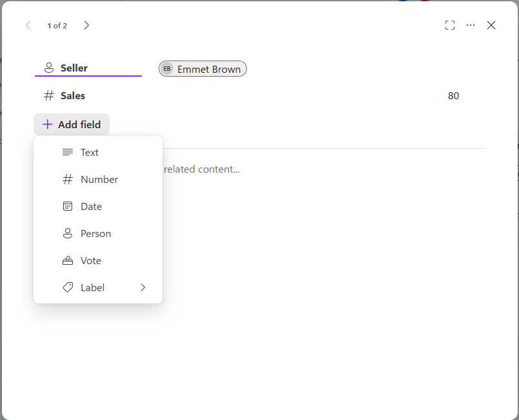Open the Label field type option
The width and height of the screenshot is (519, 420).
[x=92, y=288]
